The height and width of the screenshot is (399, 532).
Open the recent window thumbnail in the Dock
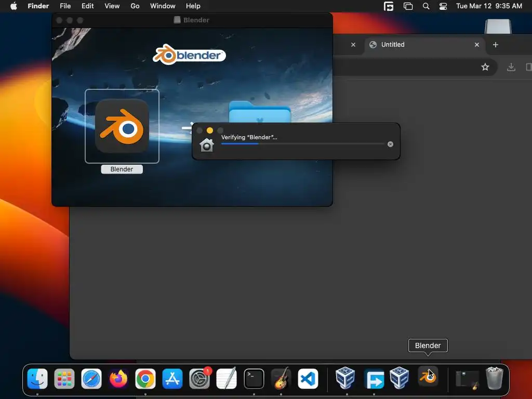click(x=467, y=379)
